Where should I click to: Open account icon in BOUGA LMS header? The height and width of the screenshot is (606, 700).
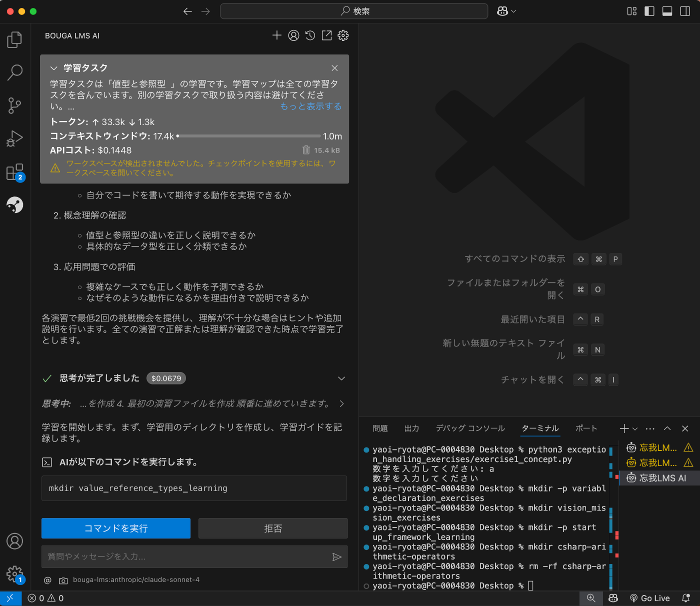[294, 35]
